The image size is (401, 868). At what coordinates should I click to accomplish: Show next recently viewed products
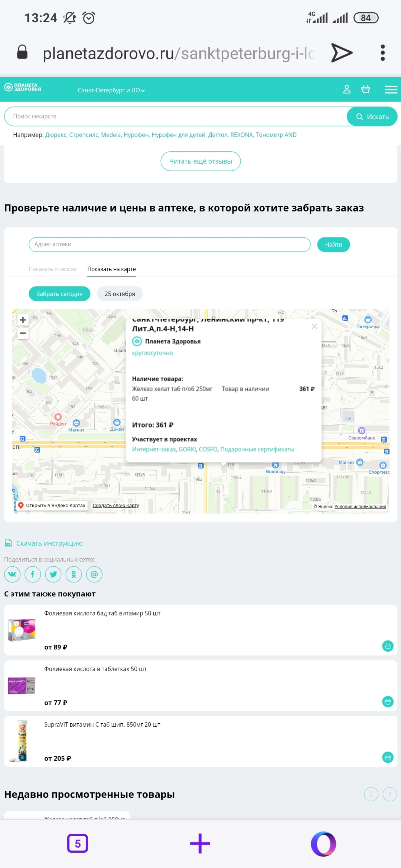coord(390,794)
